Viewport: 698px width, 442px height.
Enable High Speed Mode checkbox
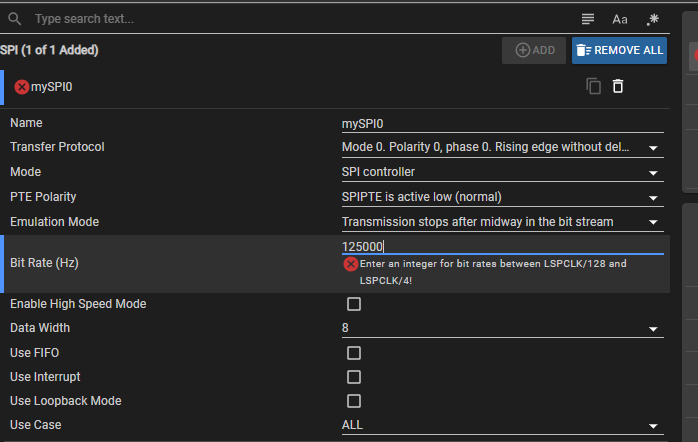pos(353,304)
